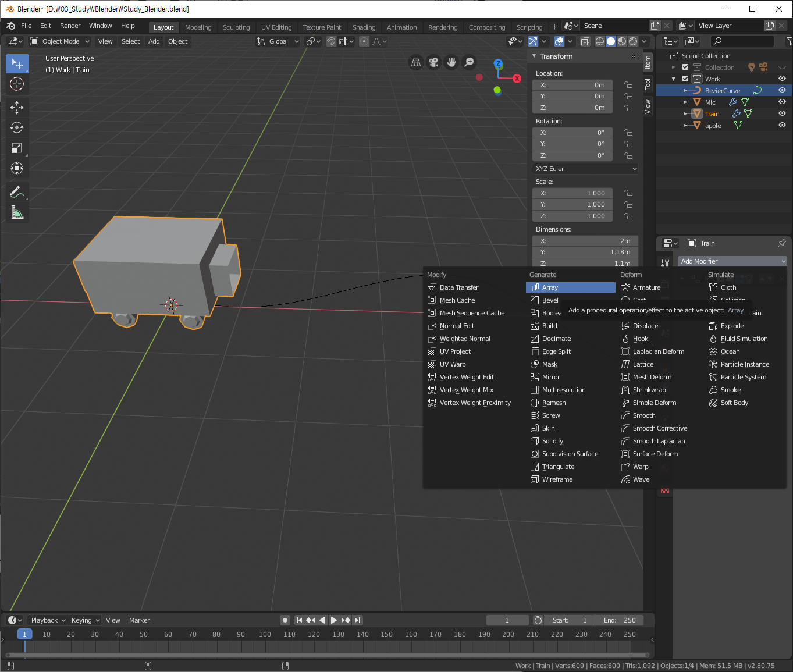Viewport: 793px width, 672px height.
Task: Hide Mic object via eye icon
Action: tap(782, 102)
